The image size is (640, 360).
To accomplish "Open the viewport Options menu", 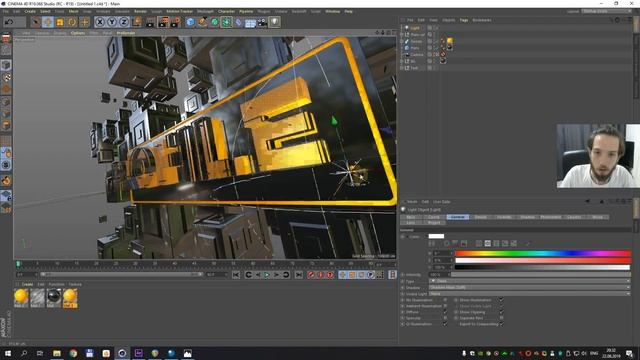I will coord(78,33).
